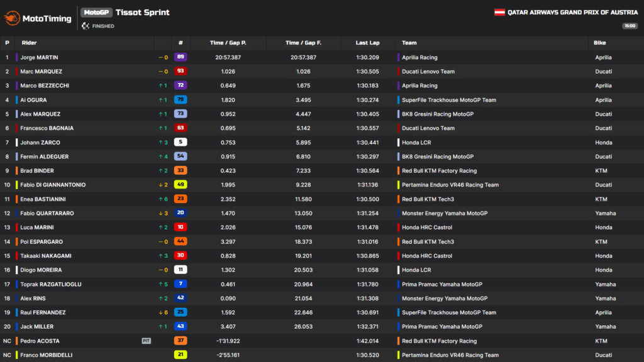
Task: Click the Tissot Sprint session title
Action: pos(143,13)
